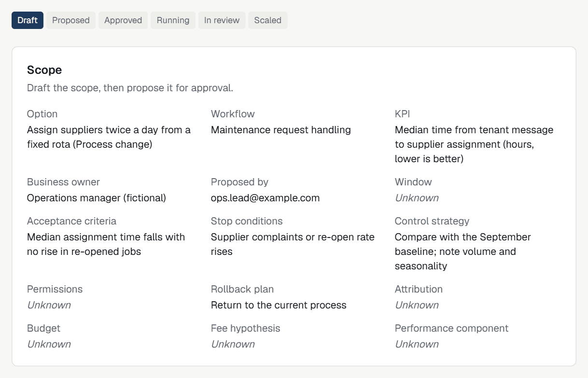Click the Unknown value under Fee hypothesis
Viewport: 588px width, 378px height.
233,344
